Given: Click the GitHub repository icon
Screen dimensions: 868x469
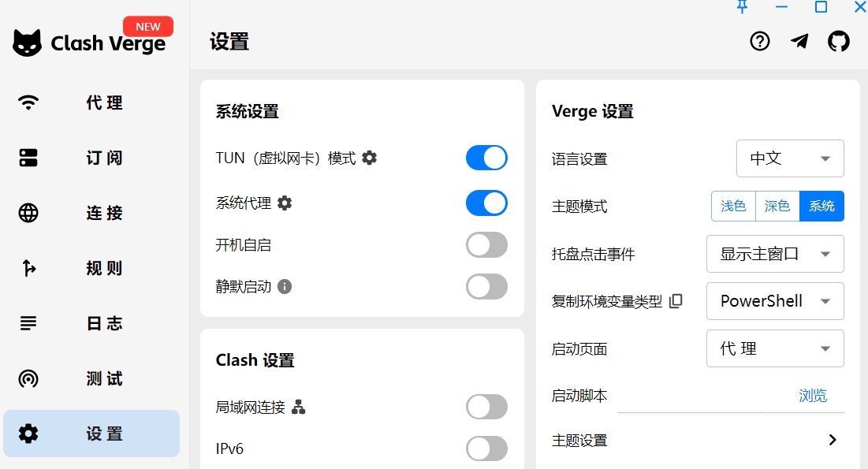Looking at the screenshot, I should pyautogui.click(x=839, y=41).
